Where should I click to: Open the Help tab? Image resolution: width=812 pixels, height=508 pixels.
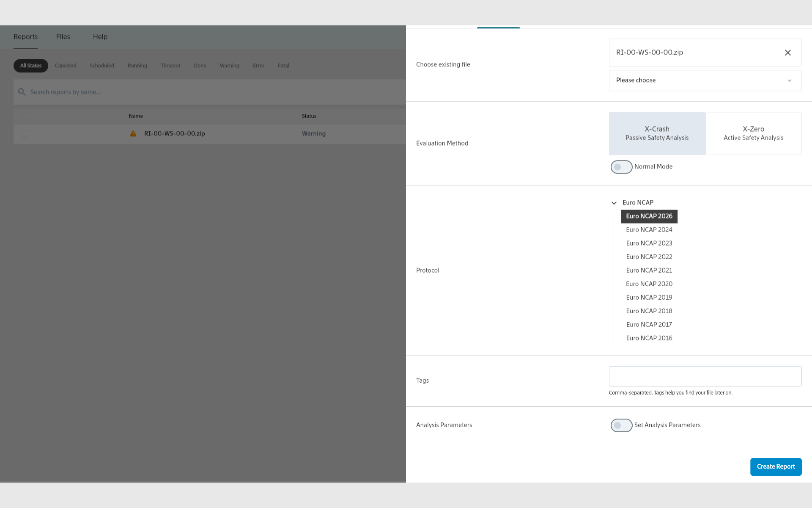pyautogui.click(x=100, y=37)
